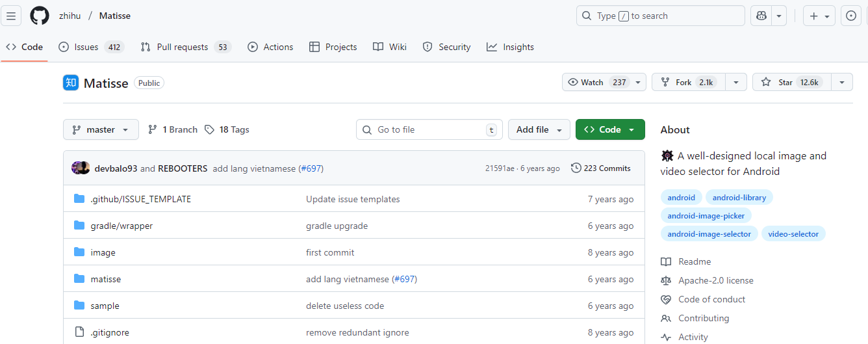Click the android-library topic tag
868x344 pixels.
tap(739, 198)
